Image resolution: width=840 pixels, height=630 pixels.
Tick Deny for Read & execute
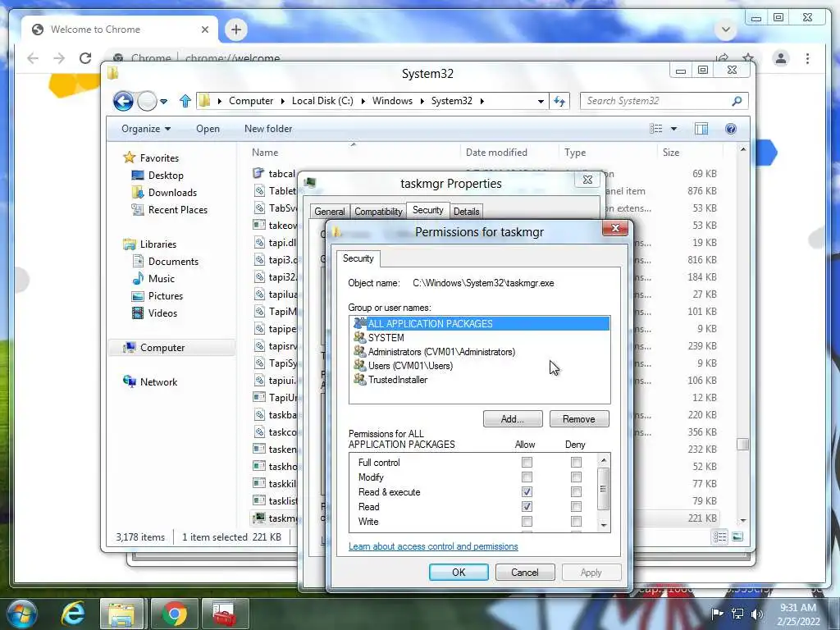tap(576, 492)
